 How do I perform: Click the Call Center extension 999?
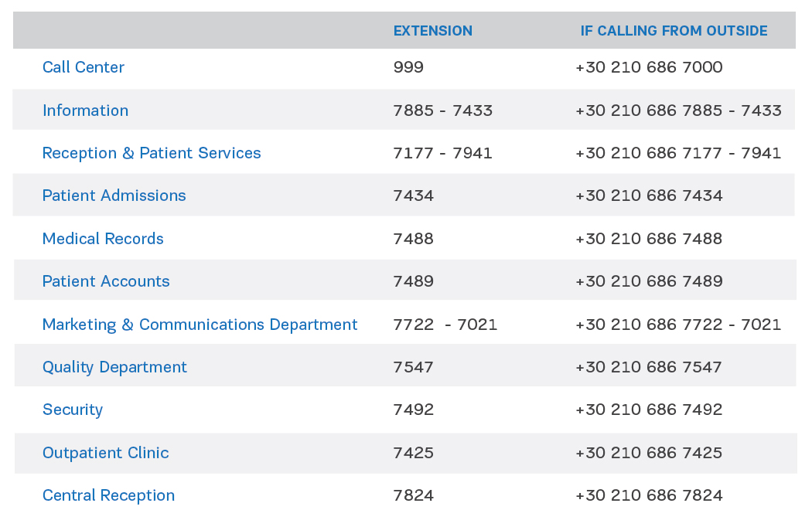pyautogui.click(x=408, y=67)
